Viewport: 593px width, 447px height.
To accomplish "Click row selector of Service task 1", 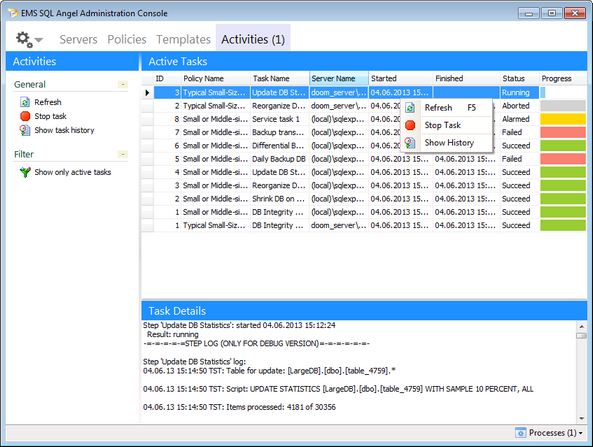I will (x=147, y=119).
